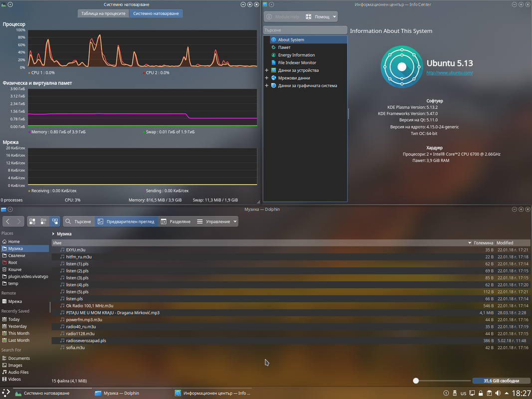Click the Големина column header
Viewport: 532px width, 399px height.
pyautogui.click(x=484, y=243)
